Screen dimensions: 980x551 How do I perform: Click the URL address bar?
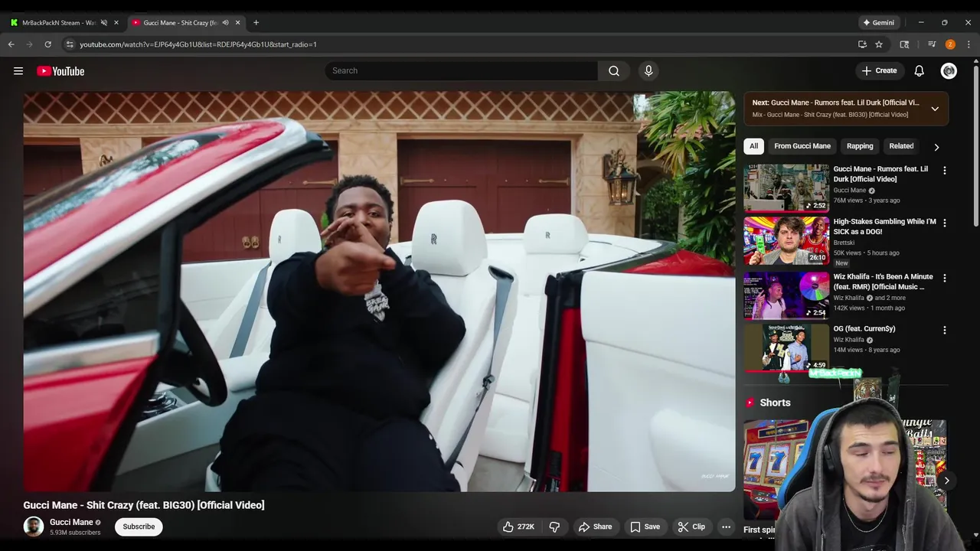(x=459, y=44)
